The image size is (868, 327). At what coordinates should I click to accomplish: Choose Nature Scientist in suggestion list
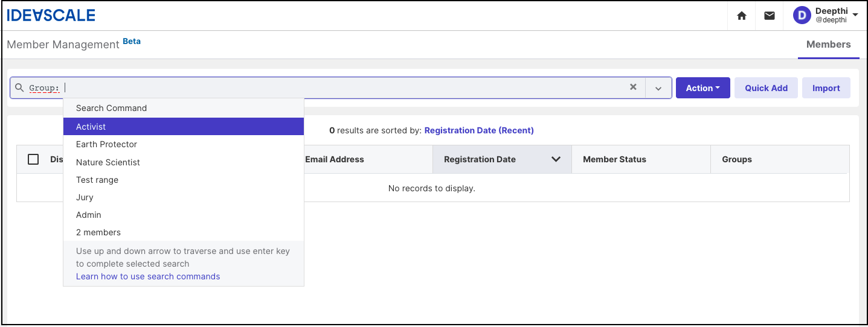[x=184, y=162]
